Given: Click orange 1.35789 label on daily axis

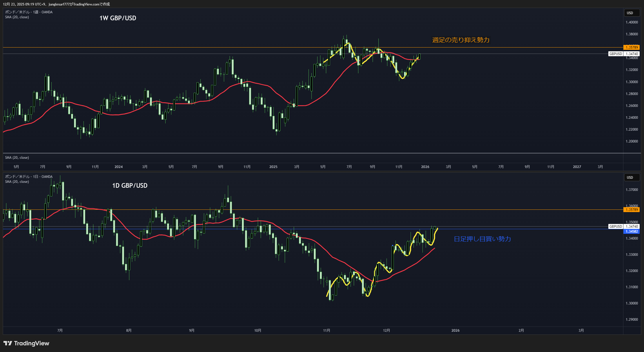Looking at the screenshot, I should (631, 209).
